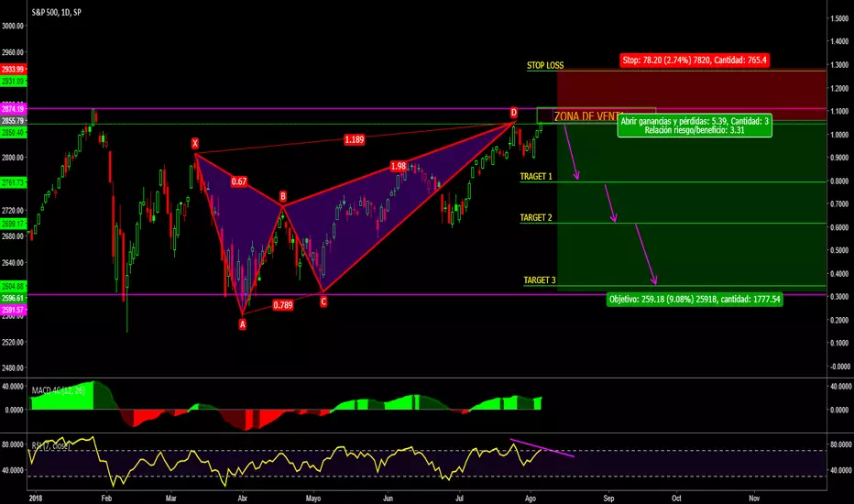Click the 2018 date on time axis

(x=36, y=498)
